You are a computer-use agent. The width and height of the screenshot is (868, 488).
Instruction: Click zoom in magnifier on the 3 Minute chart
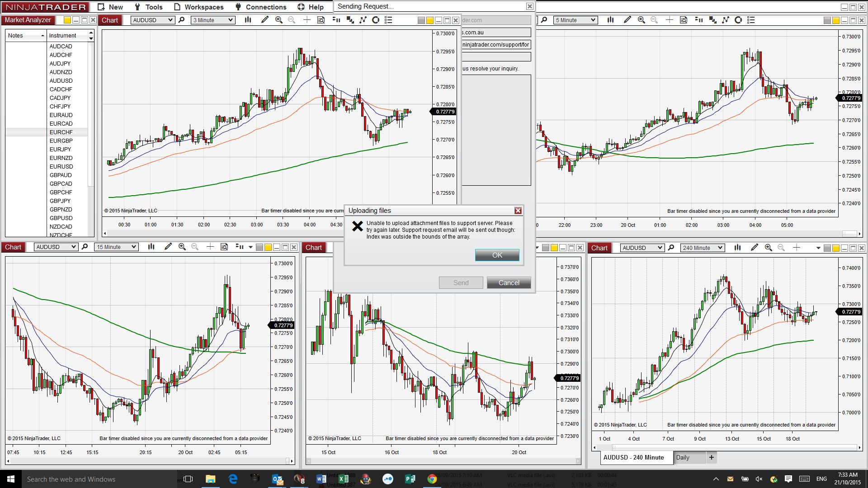[279, 20]
